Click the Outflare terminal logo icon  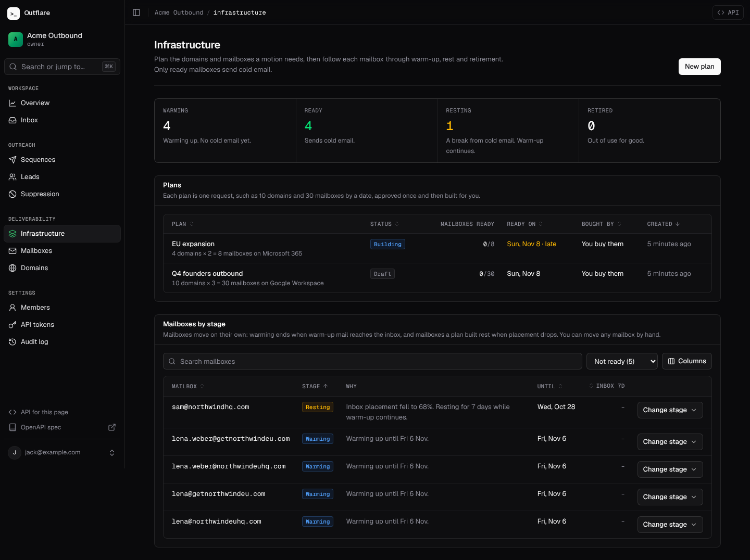[x=14, y=13]
